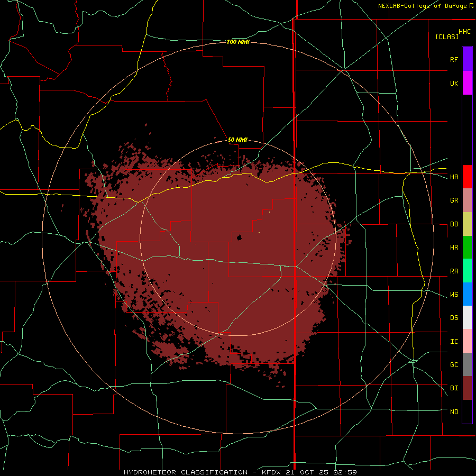
Task: Click the WS blue legend swatch
Action: [x=467, y=294]
